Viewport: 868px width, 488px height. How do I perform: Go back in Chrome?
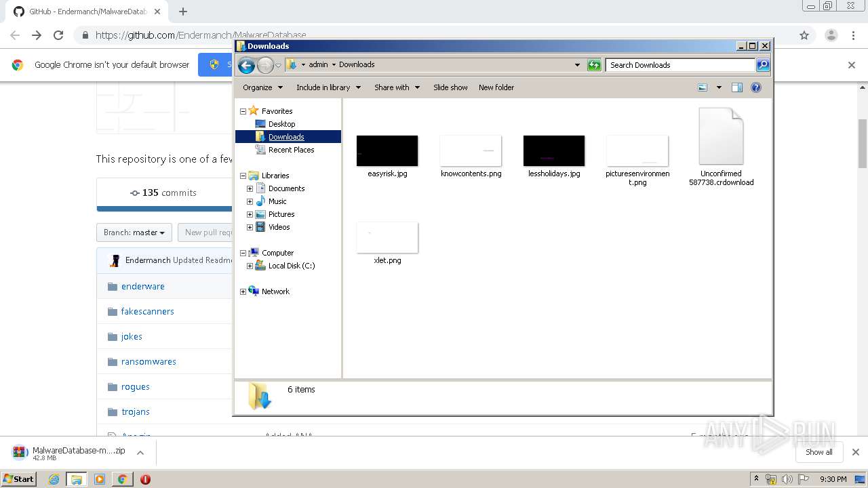[15, 35]
